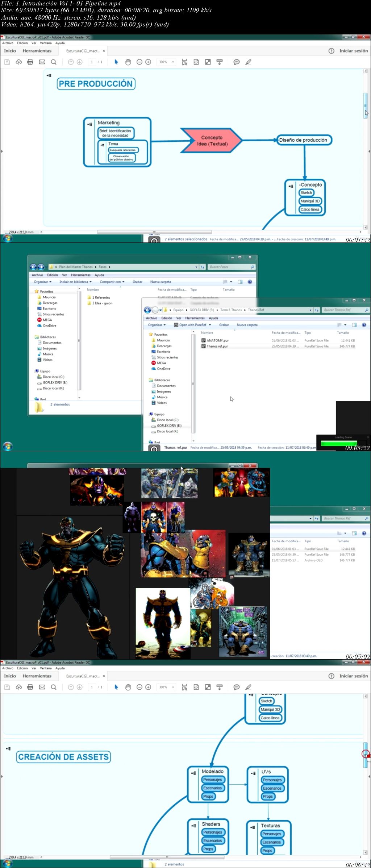Open 300% zoom dropdown, CREACIÓN DE ASSETS Acrobat window
371x868 pixels.
(x=173, y=687)
